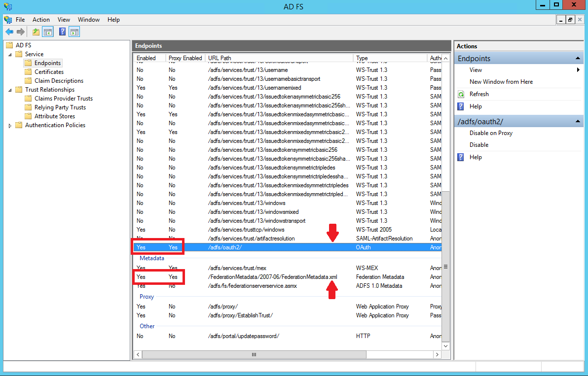The image size is (588, 376).
Task: Collapse the Trust Relationships tree node
Action: [10, 90]
